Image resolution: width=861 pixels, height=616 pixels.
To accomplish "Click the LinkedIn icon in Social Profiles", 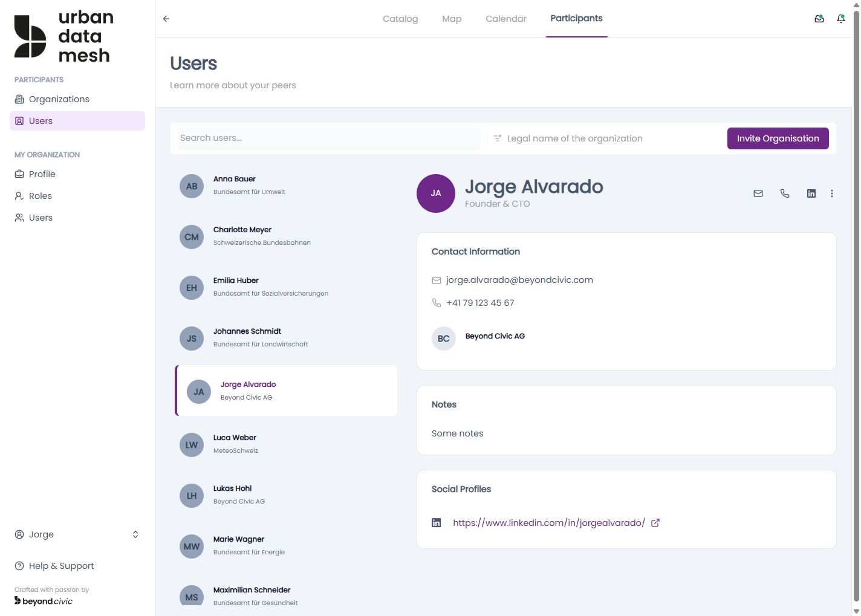I will coord(437,523).
